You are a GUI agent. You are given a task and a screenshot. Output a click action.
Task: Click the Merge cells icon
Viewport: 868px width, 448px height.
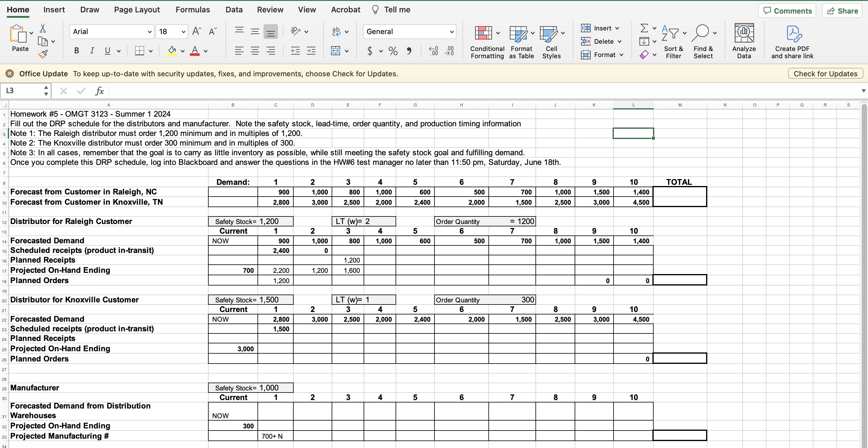point(336,51)
